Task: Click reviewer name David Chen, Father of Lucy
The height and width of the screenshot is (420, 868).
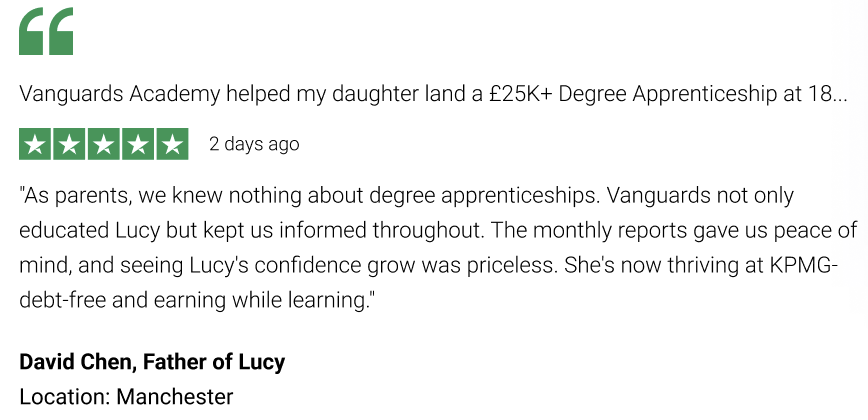Action: (152, 362)
